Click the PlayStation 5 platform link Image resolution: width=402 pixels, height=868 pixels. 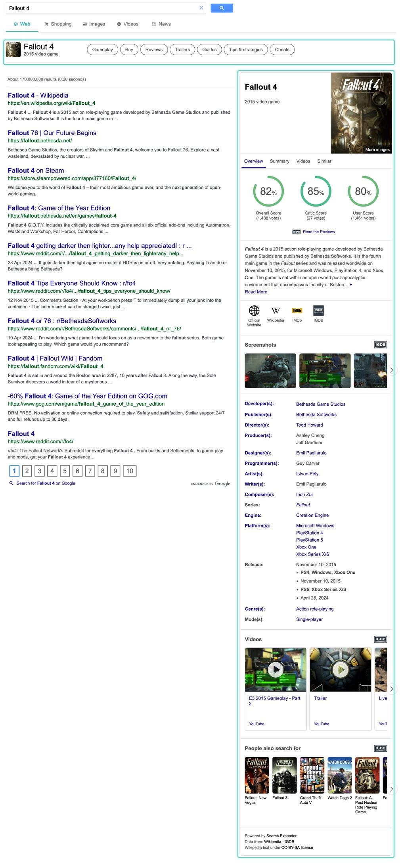tap(310, 540)
